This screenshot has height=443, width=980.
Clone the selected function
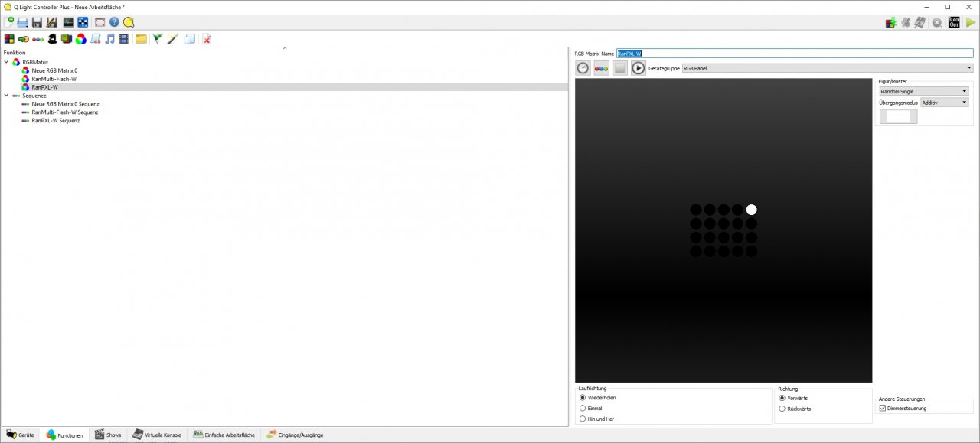(189, 39)
